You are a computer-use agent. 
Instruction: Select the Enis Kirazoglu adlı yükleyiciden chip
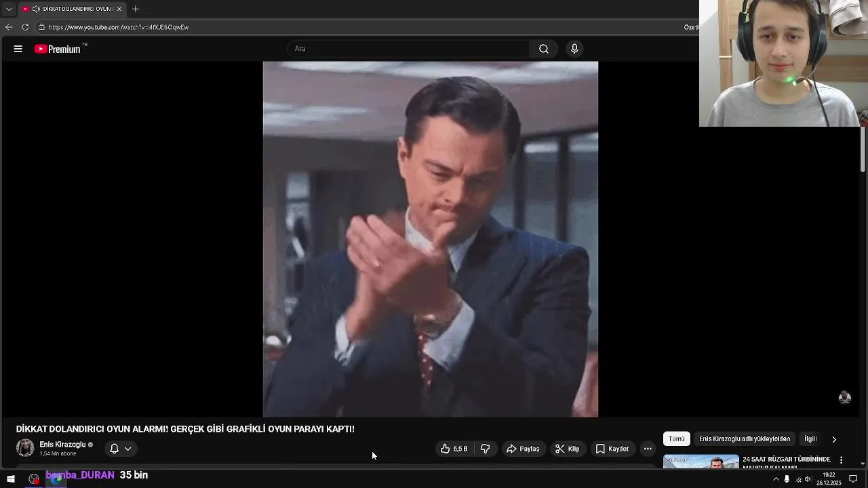coord(745,439)
